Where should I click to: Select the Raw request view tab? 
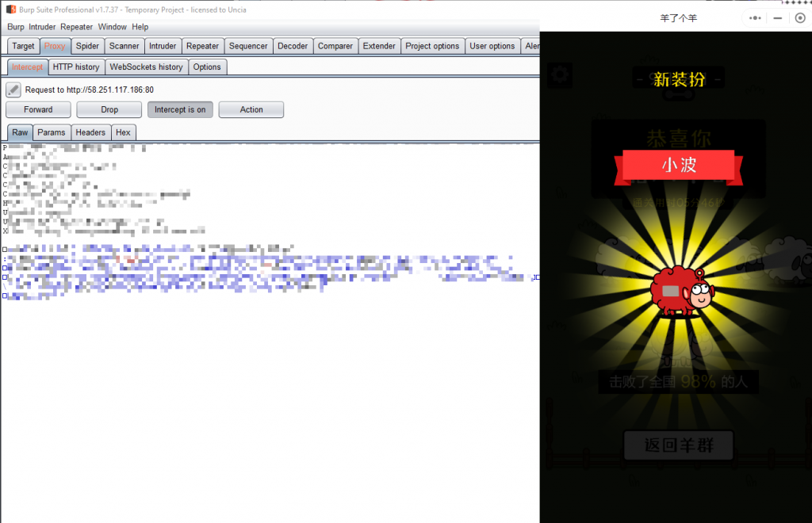click(20, 132)
